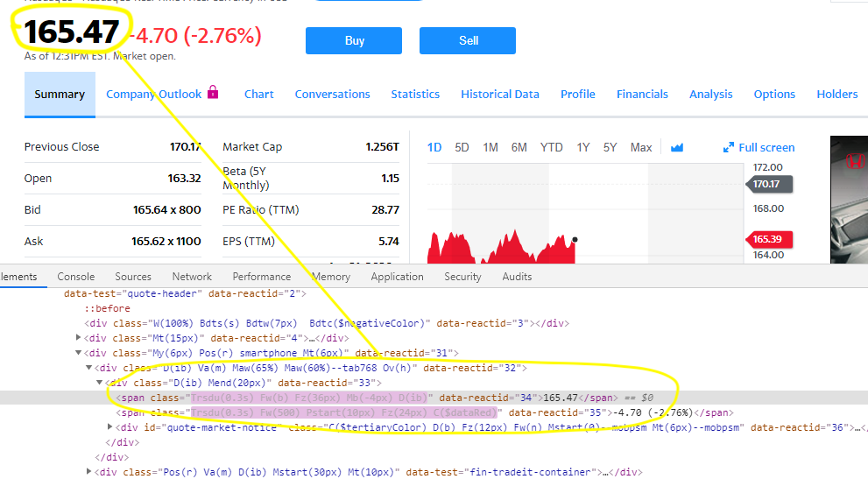This screenshot has height=479, width=868.
Task: Click the Full screen expand arrows icon
Action: coord(729,147)
